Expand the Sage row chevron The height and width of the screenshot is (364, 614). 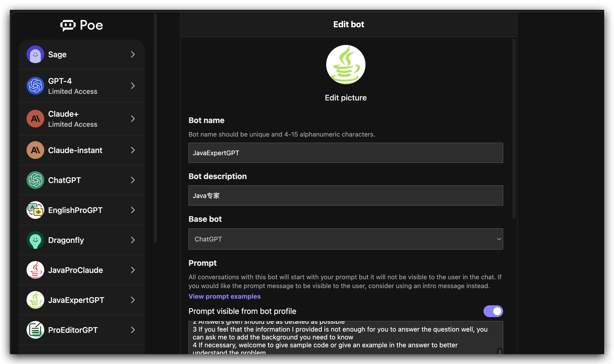[x=133, y=54]
